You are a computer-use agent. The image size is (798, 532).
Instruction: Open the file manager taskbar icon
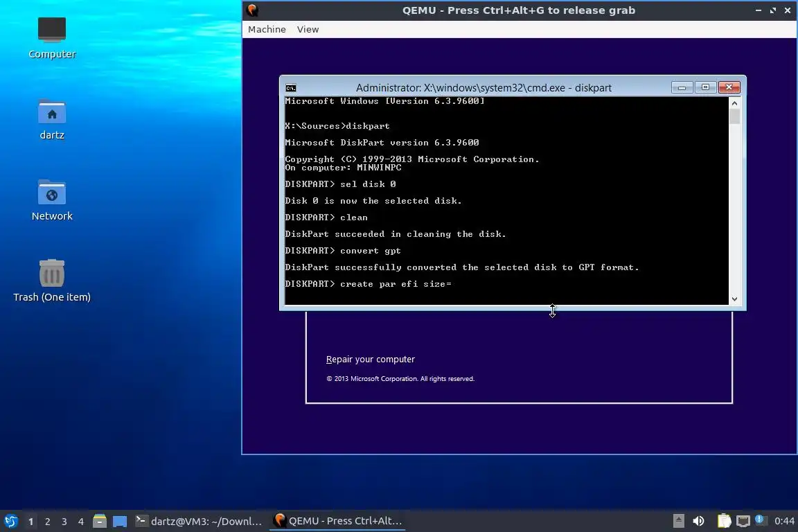click(100, 521)
